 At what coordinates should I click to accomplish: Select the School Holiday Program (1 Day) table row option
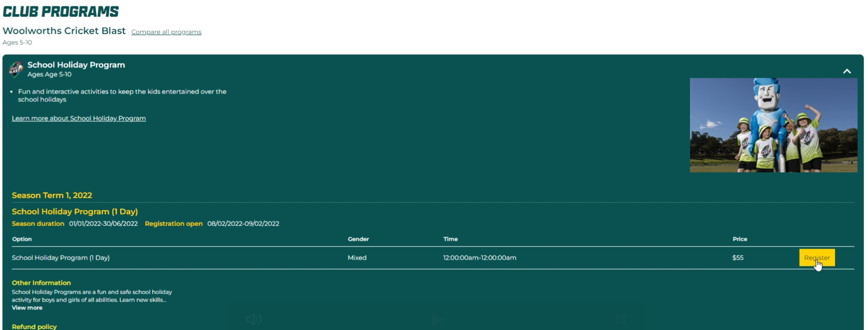tap(61, 257)
